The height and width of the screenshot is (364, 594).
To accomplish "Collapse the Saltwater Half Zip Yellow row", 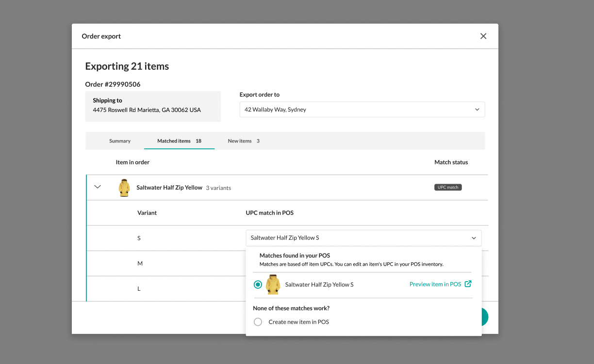I will pyautogui.click(x=98, y=187).
